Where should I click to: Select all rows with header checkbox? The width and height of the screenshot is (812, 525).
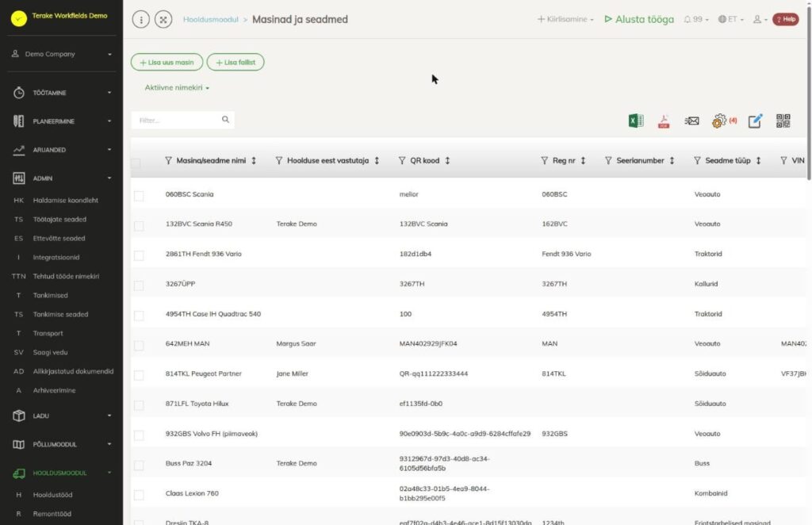(136, 163)
